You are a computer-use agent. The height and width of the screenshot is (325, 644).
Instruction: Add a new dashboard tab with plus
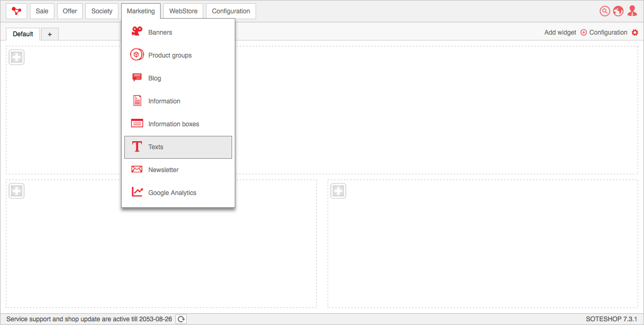[x=50, y=34]
